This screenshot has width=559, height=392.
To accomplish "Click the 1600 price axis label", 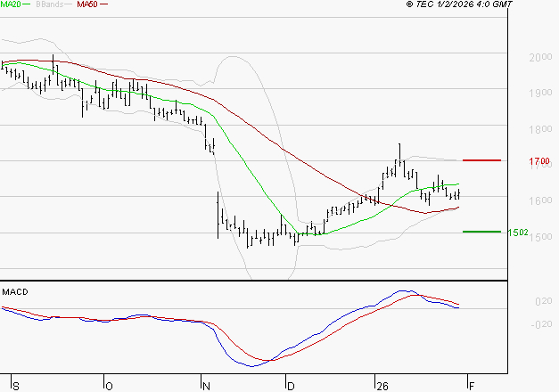I will click(540, 200).
